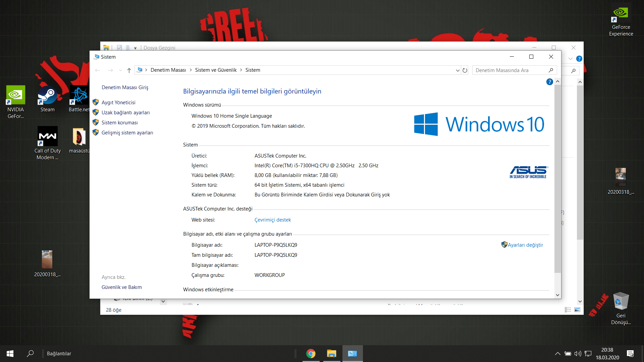This screenshot has width=644, height=362.
Task: Click the Ayarları değiştir link
Action: 525,245
